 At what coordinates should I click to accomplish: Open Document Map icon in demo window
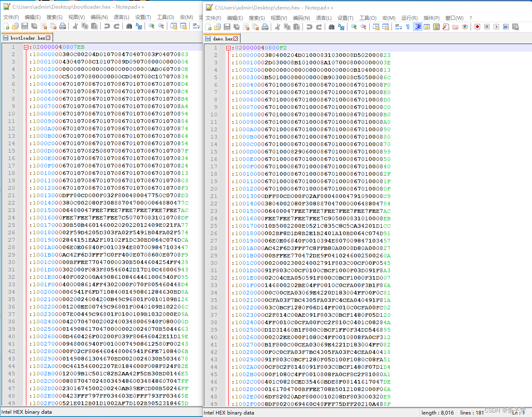point(436,27)
